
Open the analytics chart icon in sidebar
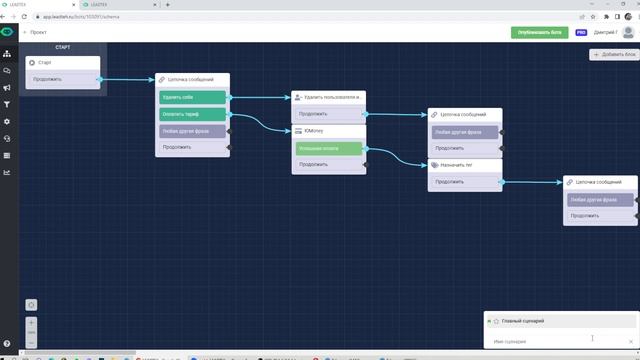click(7, 173)
